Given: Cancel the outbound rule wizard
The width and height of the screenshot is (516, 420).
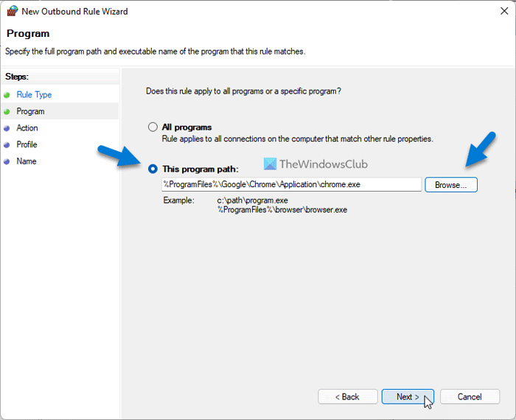Looking at the screenshot, I should [470, 396].
